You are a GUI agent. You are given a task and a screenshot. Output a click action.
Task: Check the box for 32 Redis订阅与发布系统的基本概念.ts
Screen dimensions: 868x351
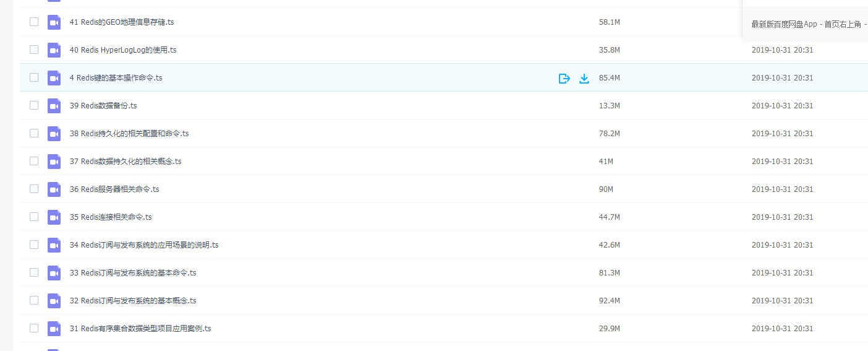click(34, 300)
